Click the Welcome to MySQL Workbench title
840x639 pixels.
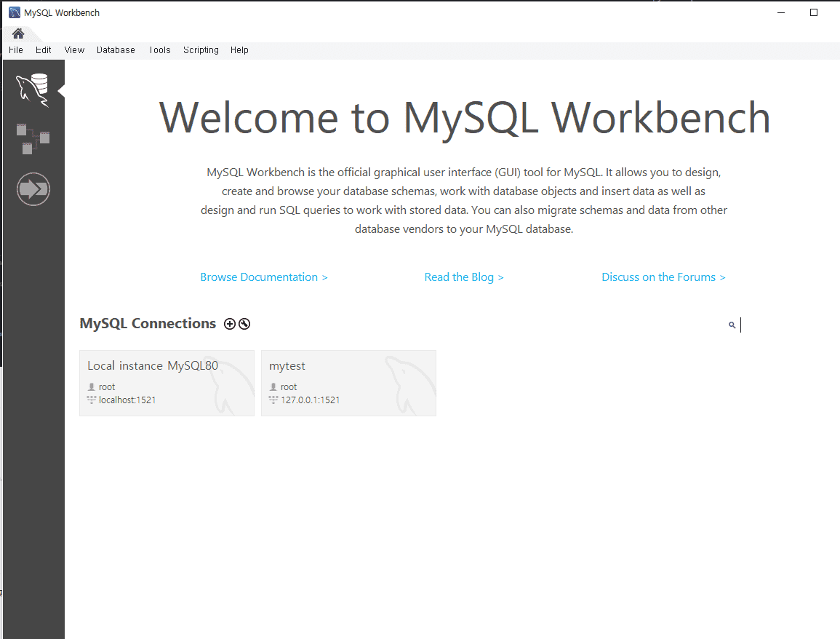465,119
